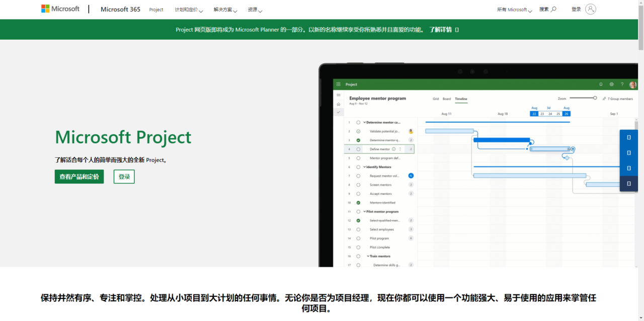Click the Employee mentor program title
Screen dimensions: 644x321
pyautogui.click(x=377, y=98)
